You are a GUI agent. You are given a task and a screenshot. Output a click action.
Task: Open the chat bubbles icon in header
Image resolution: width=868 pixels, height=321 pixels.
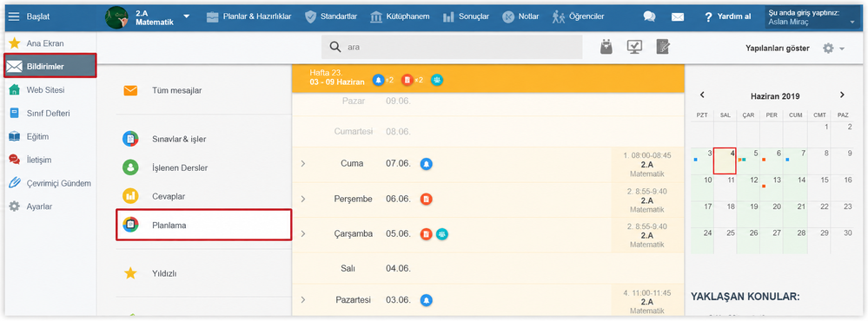pyautogui.click(x=649, y=16)
